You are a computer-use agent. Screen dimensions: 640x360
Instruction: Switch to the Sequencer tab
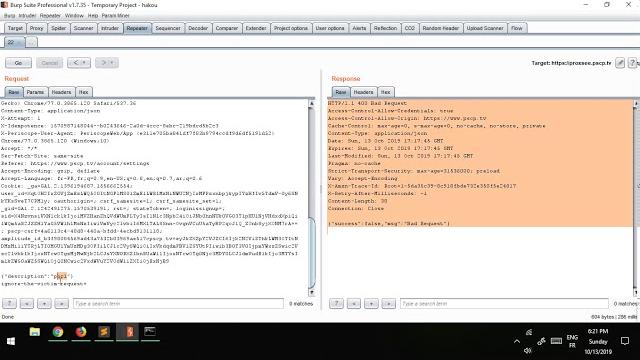tap(168, 28)
